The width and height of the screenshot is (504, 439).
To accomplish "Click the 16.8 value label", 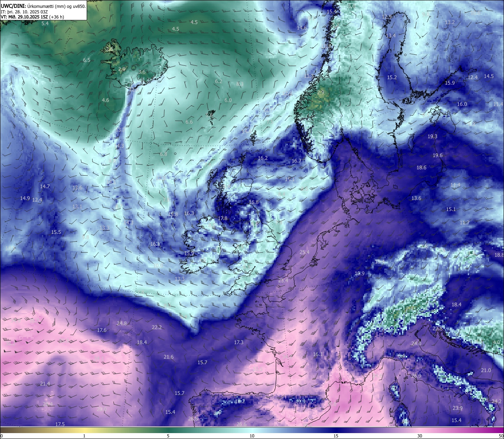I will [254, 202].
